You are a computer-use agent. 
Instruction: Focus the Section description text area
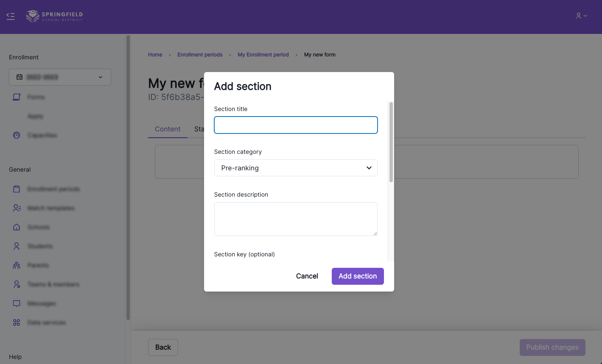pos(296,219)
